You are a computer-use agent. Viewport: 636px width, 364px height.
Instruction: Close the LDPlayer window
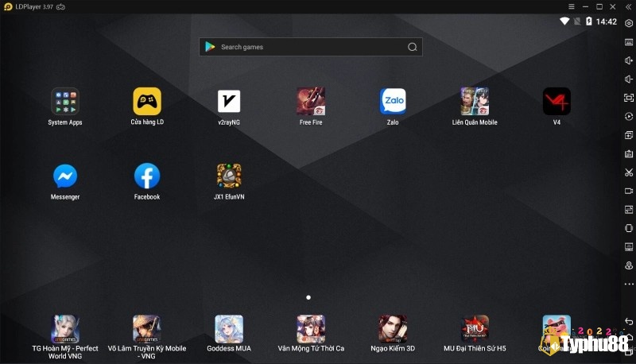tap(613, 6)
